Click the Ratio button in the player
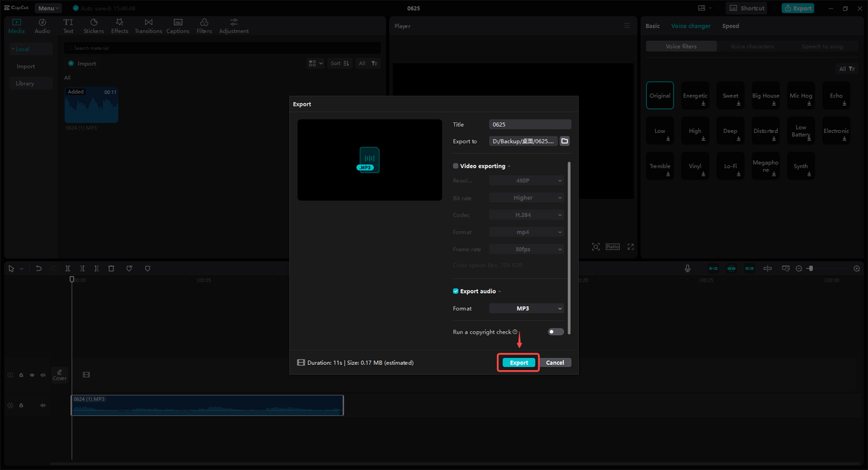Image resolution: width=868 pixels, height=470 pixels. coord(612,247)
